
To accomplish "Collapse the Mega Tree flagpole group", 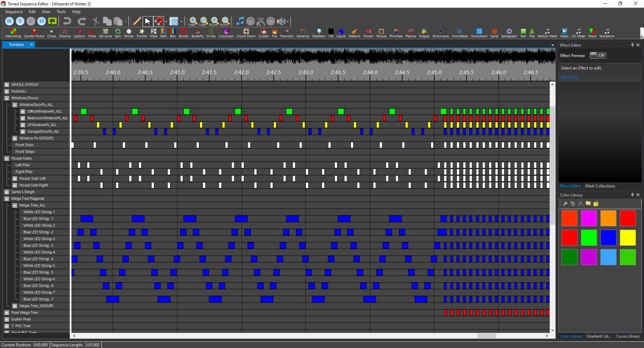I will pos(7,199).
